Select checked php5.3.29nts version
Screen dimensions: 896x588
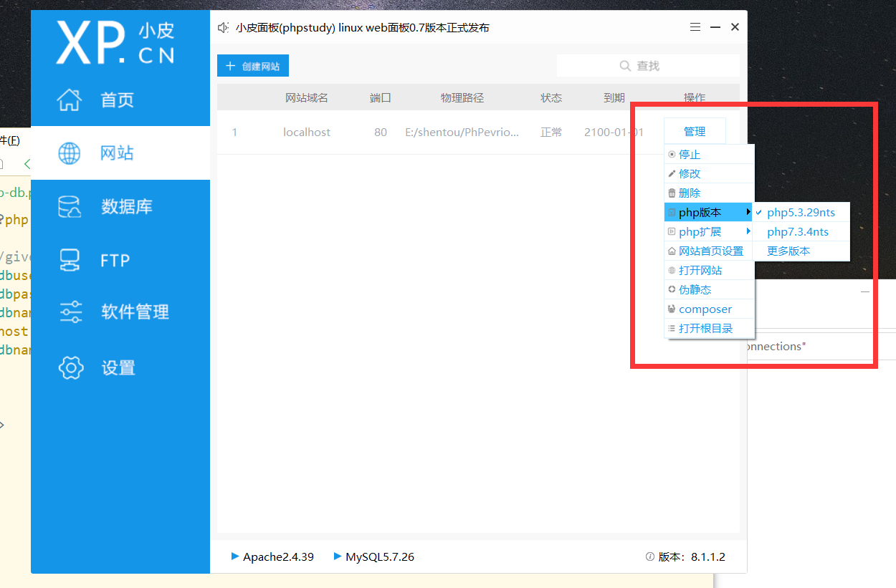pyautogui.click(x=801, y=212)
